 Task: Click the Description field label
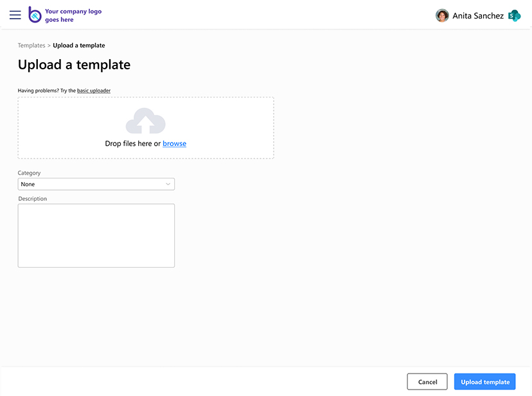(x=33, y=199)
